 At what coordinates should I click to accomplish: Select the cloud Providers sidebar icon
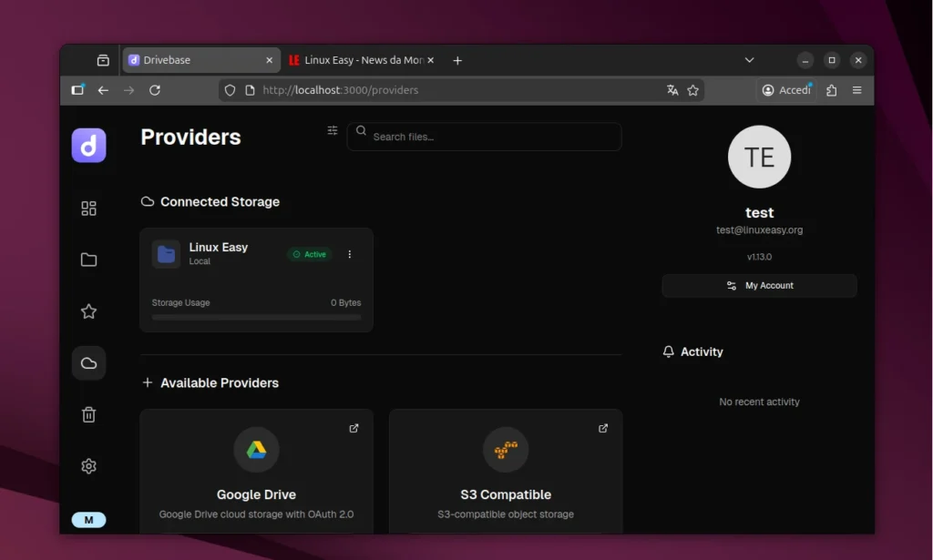(x=88, y=362)
